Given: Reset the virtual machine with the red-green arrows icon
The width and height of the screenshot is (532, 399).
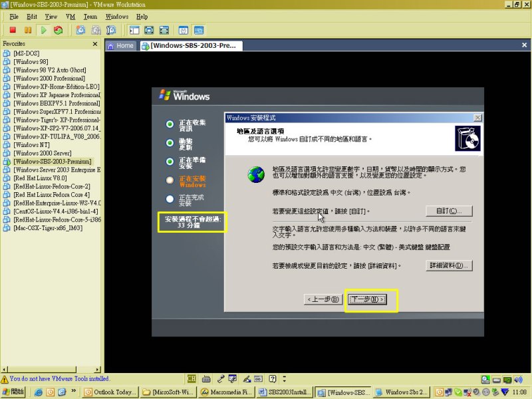Looking at the screenshot, I should 59,30.
